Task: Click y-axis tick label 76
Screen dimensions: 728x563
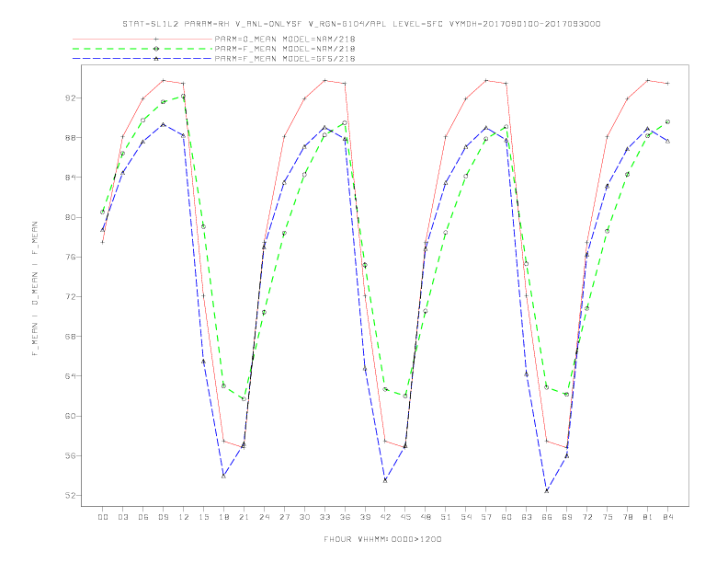Action: (71, 257)
